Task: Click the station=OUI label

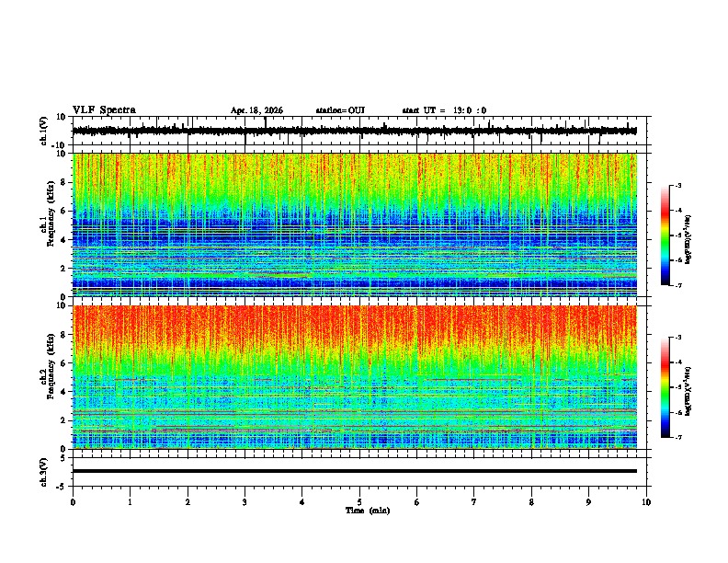Action: (x=340, y=110)
